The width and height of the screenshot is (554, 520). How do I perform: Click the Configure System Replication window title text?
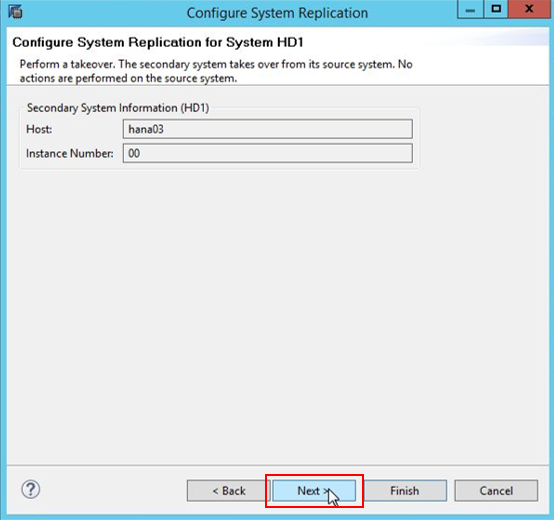click(277, 13)
